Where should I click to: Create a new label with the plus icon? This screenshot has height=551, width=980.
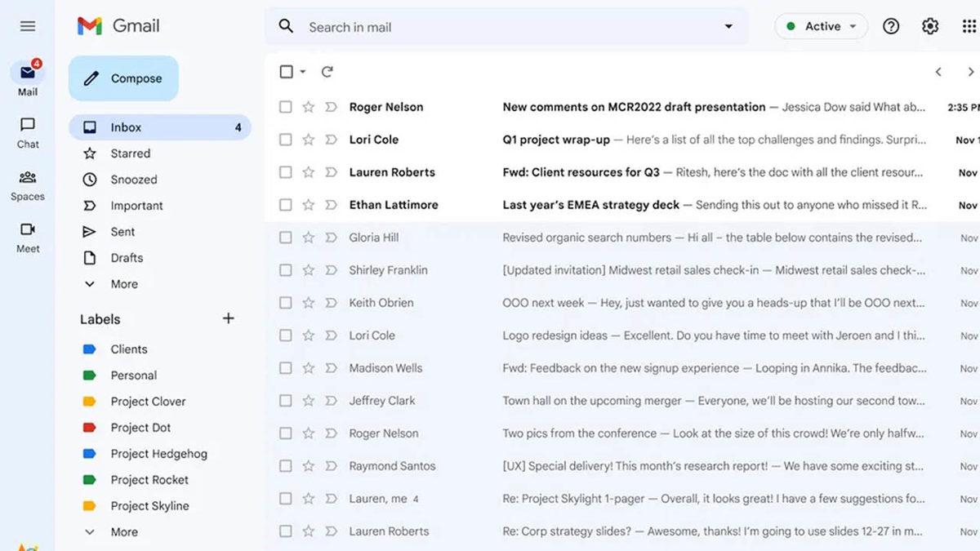click(229, 318)
